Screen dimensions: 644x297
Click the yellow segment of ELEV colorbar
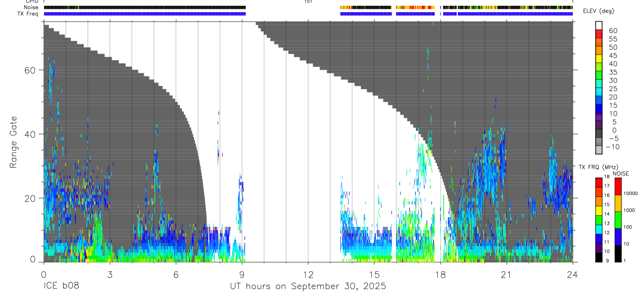(x=599, y=59)
